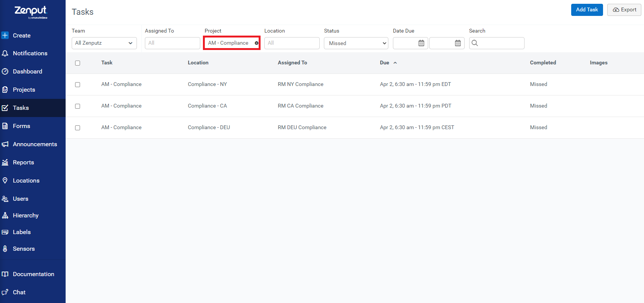Viewport: 644px width, 303px height.
Task: Open the Date Due start calendar
Action: pos(421,43)
